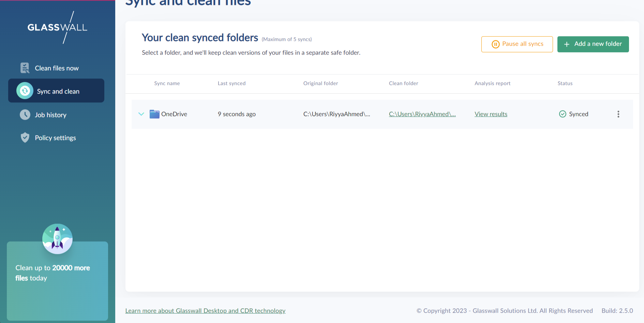The width and height of the screenshot is (644, 323).
Task: Click the Clean up to 20000 more files banner
Action: point(57,281)
